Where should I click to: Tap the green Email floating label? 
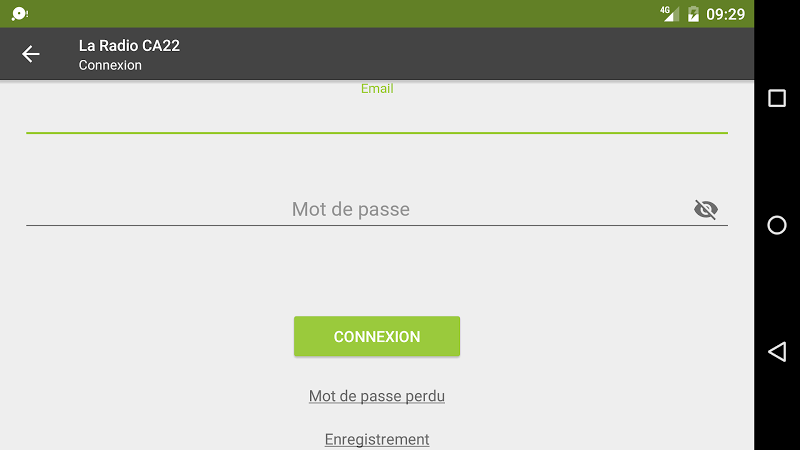coord(377,89)
